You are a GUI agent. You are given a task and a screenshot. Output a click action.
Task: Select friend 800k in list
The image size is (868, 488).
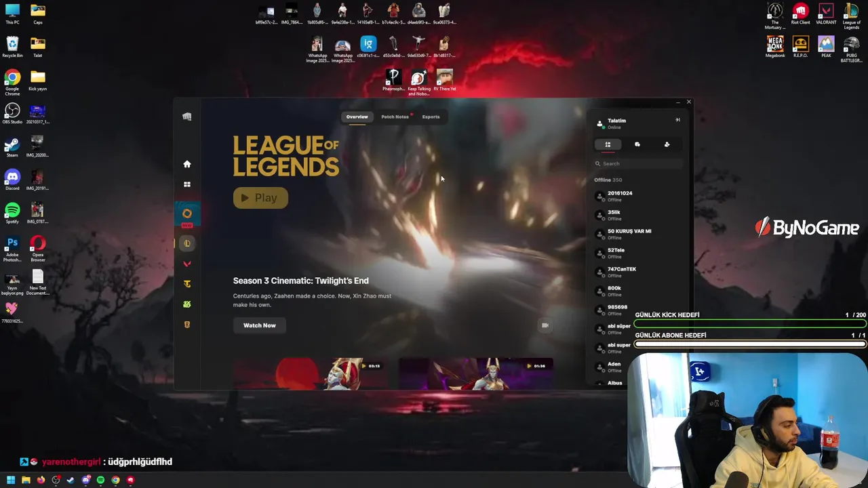[x=638, y=291]
